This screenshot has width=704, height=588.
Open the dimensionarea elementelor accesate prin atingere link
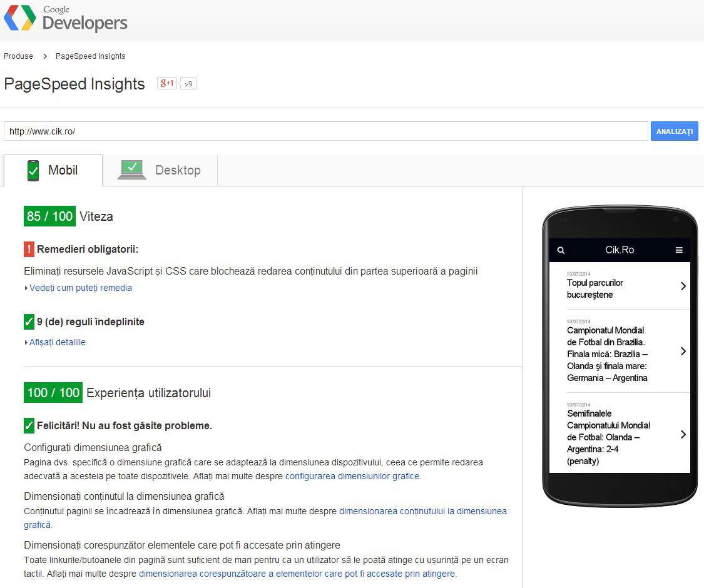pyautogui.click(x=298, y=574)
